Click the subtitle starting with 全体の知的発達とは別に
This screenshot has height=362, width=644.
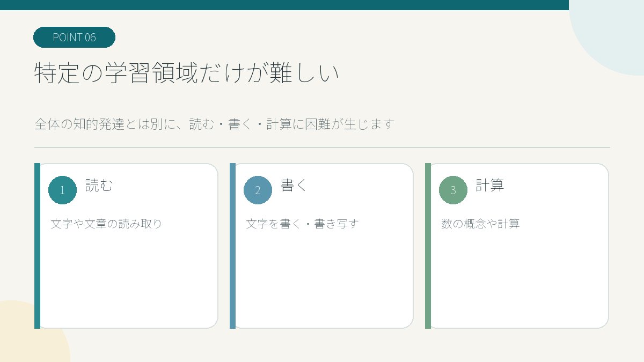click(215, 124)
